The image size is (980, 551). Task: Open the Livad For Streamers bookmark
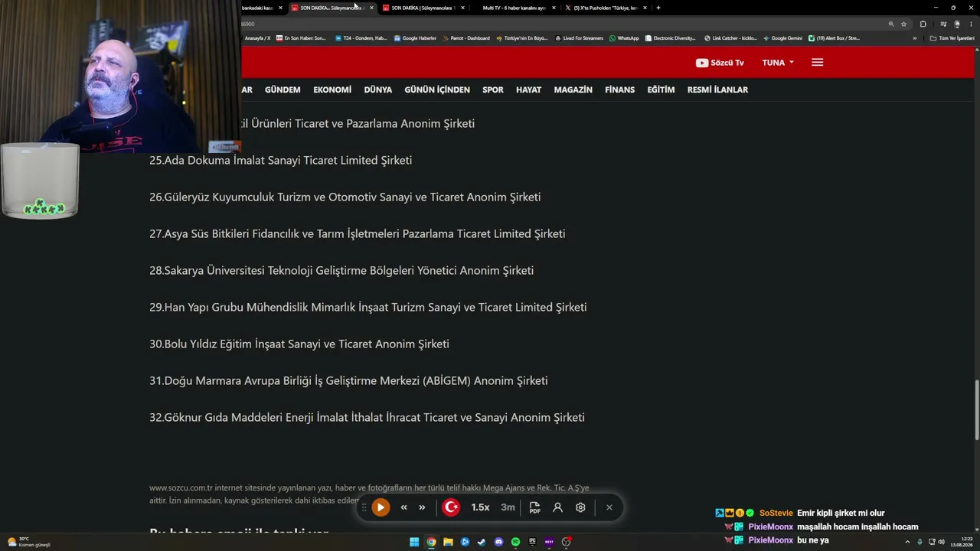579,38
